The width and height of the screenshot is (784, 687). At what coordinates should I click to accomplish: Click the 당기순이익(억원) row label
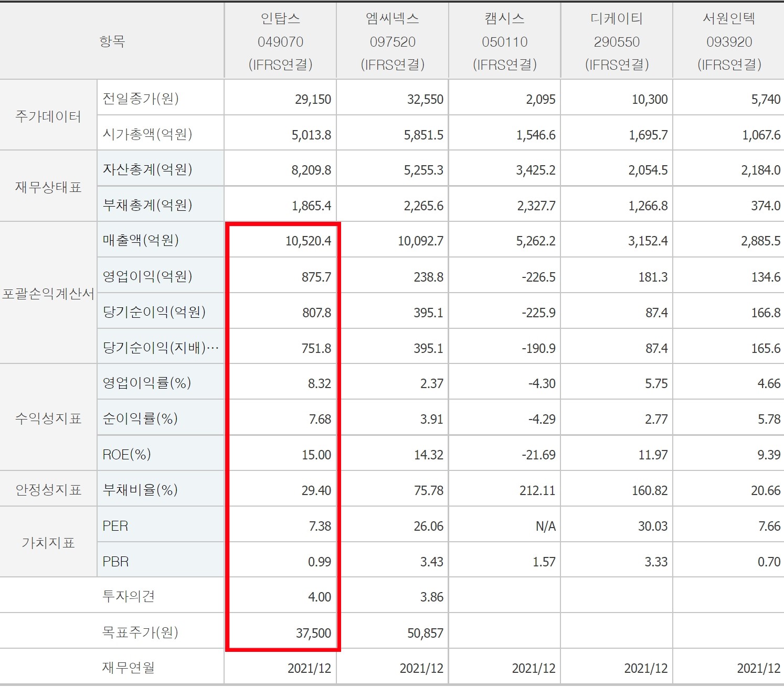pyautogui.click(x=154, y=312)
